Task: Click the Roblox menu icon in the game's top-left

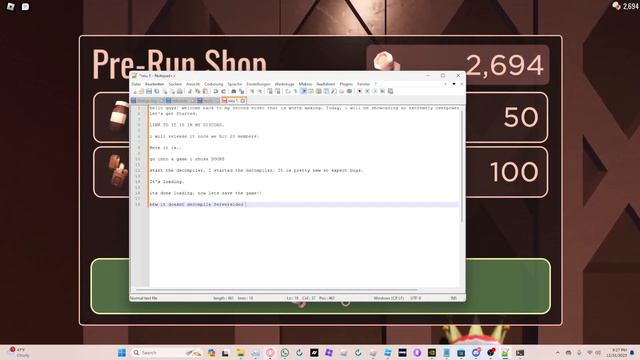Action: pyautogui.click(x=11, y=7)
